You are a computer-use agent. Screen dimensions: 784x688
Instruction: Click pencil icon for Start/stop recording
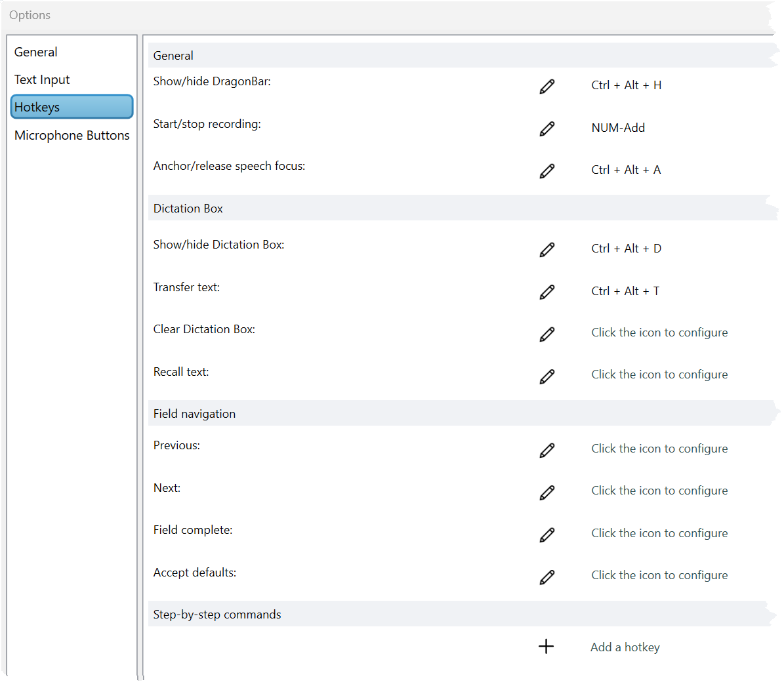point(547,129)
